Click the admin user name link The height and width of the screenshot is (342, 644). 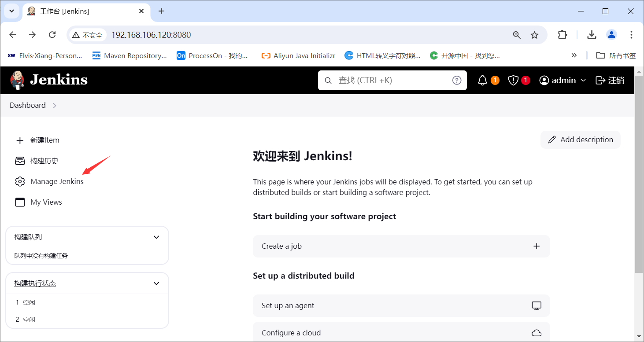[564, 80]
